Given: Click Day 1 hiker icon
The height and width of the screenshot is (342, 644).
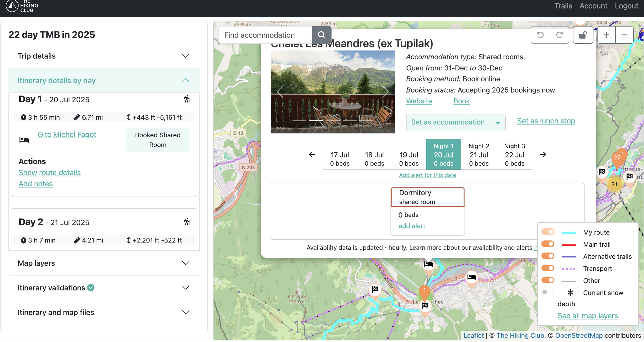Looking at the screenshot, I should click(x=187, y=99).
